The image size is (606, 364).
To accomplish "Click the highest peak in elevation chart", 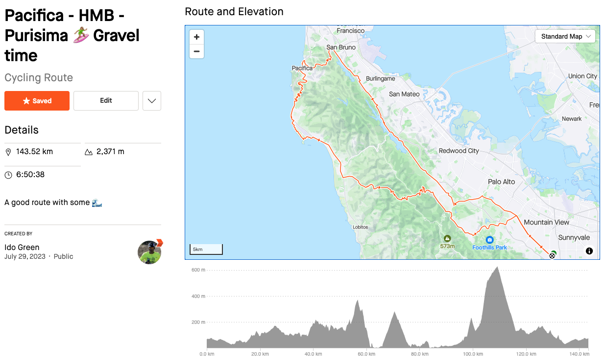I will pos(497,268).
